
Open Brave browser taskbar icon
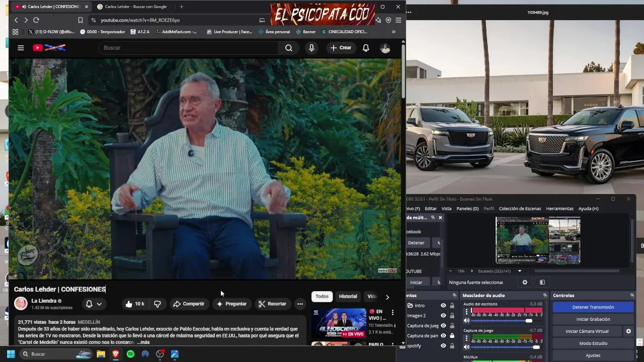pyautogui.click(x=115, y=354)
